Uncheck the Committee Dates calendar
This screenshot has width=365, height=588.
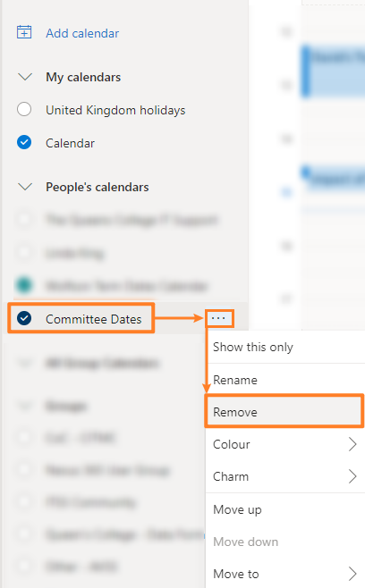24,318
